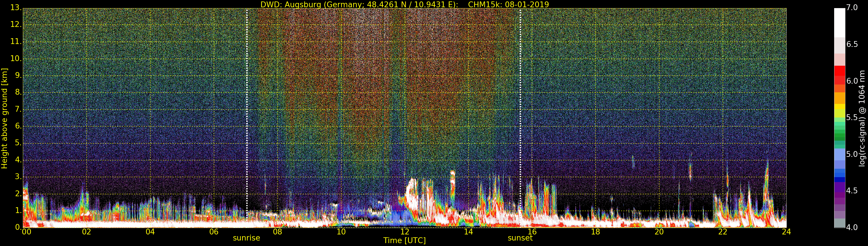Click time axis tick '06'
The width and height of the screenshot is (868, 246).
tap(214, 232)
